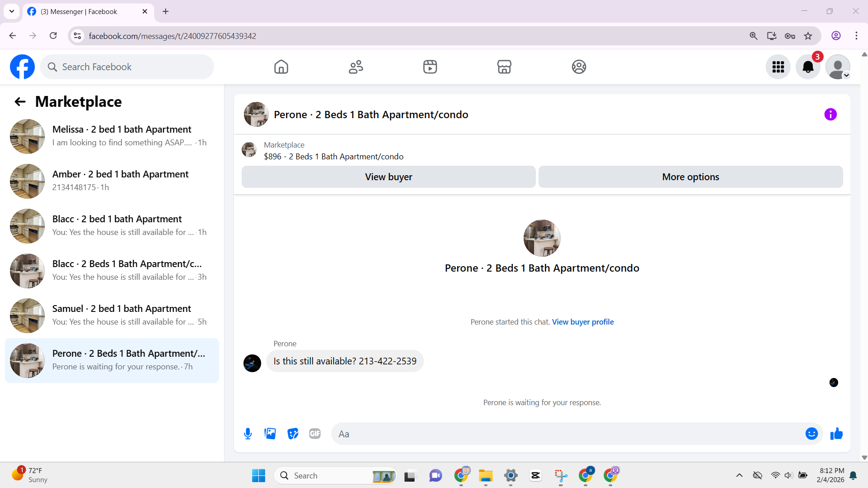Open Melissa 2 bed 1 bath conversation
The height and width of the screenshot is (488, 868).
pos(112,136)
